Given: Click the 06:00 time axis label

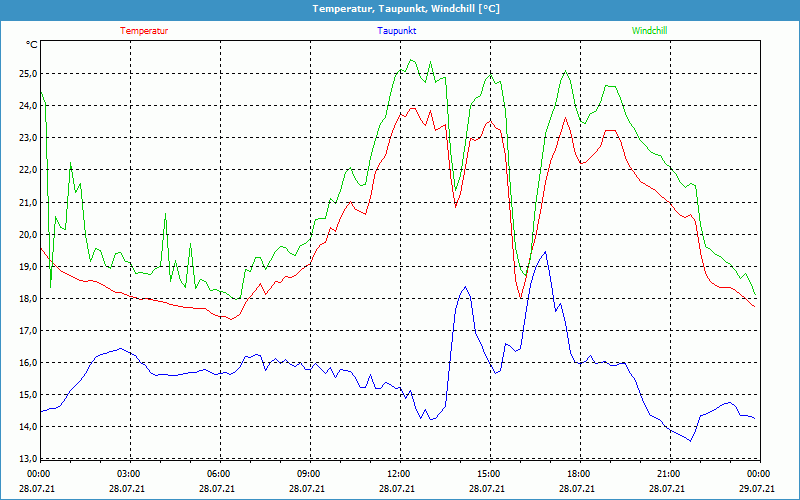Looking at the screenshot, I should click(219, 474).
